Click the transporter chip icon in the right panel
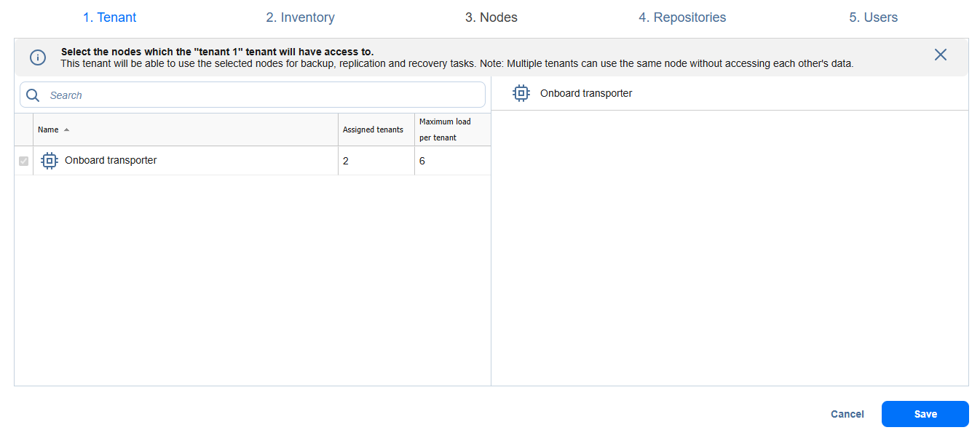This screenshot has width=980, height=438. pos(521,93)
